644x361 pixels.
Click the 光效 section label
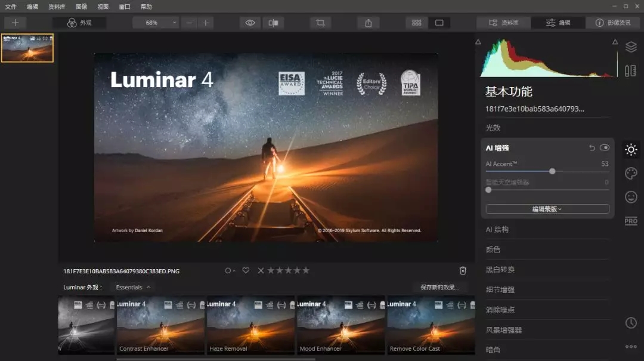pos(493,128)
